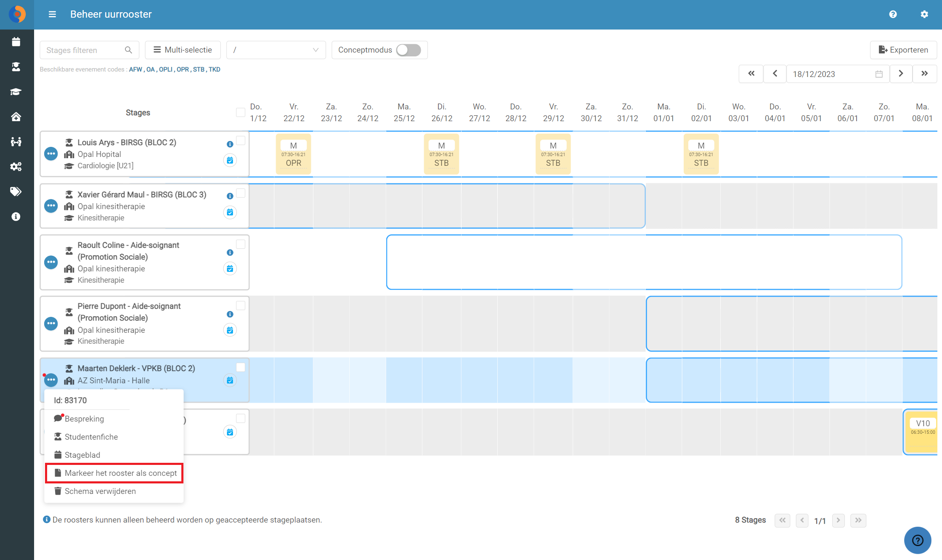The width and height of the screenshot is (942, 560).
Task: Tick the checkbox in the last stage row
Action: [241, 418]
